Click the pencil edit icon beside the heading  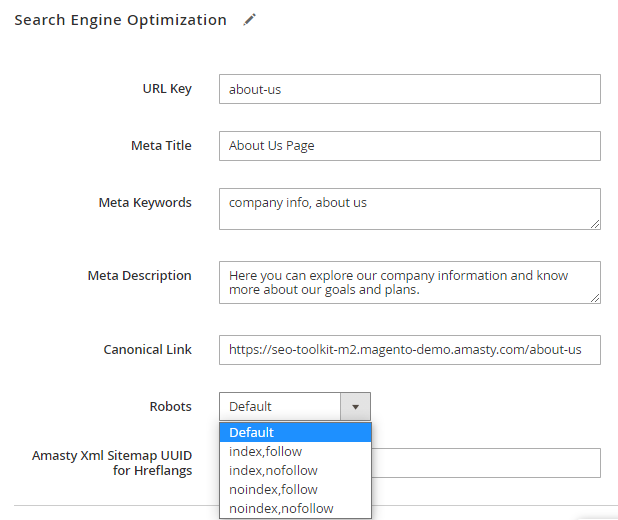tap(250, 20)
